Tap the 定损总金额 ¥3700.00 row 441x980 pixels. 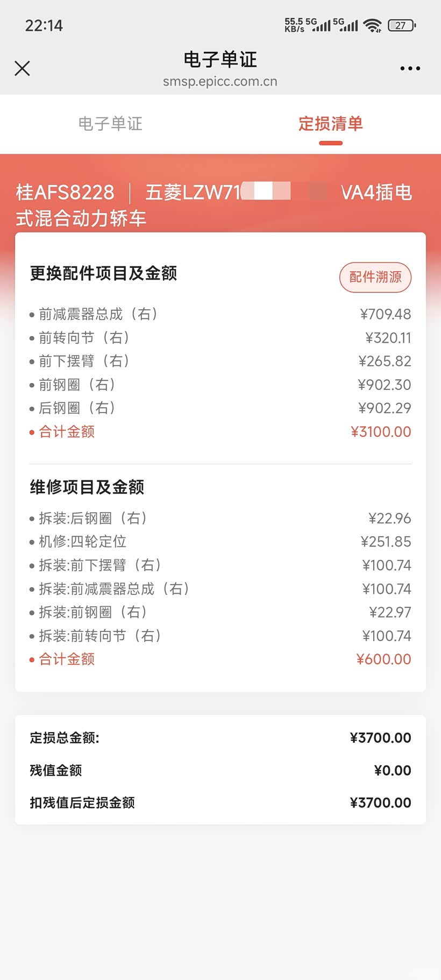(x=220, y=738)
